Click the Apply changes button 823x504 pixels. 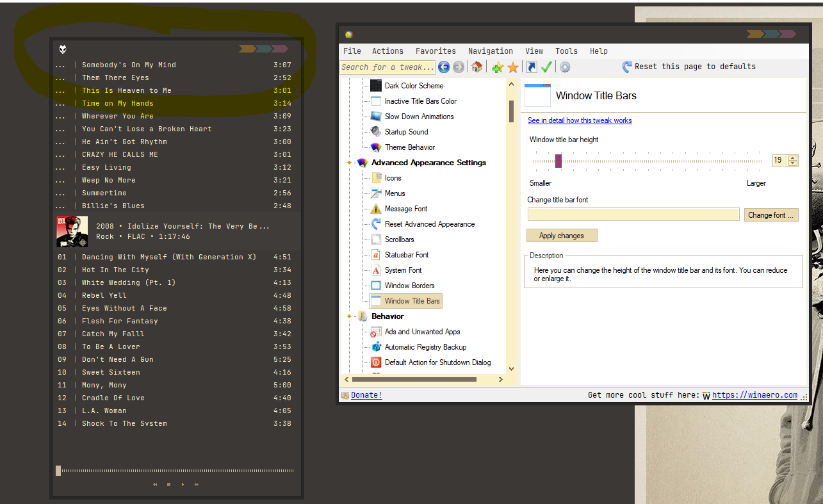tap(562, 236)
